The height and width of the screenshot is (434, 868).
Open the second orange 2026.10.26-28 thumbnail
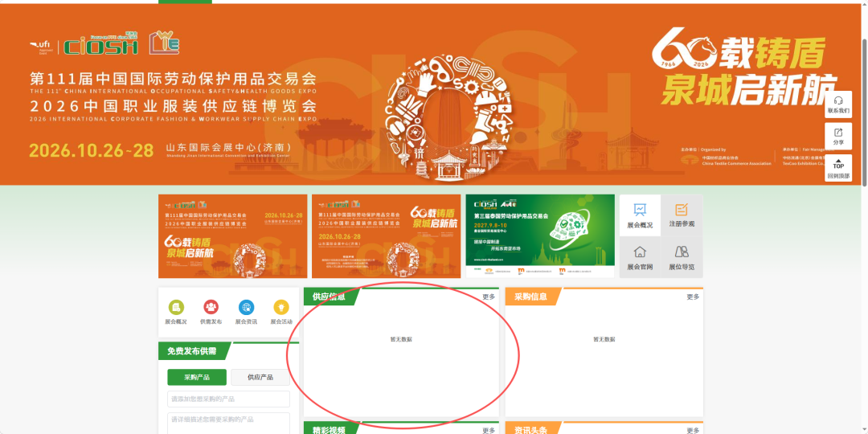pyautogui.click(x=386, y=236)
